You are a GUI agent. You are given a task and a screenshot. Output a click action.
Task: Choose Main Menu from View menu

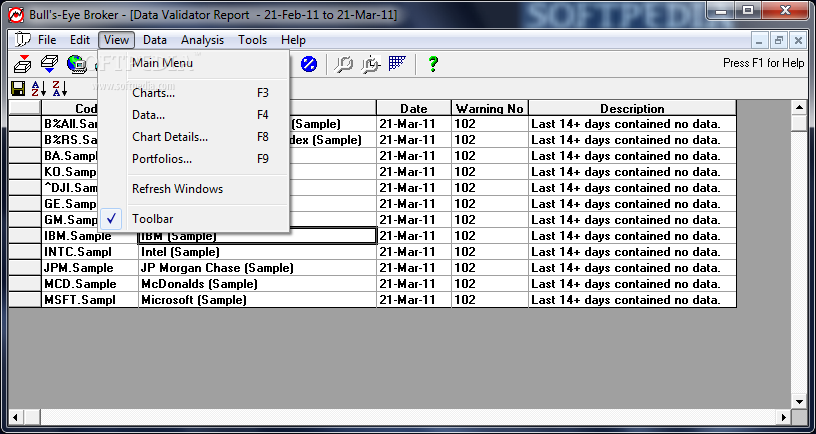tap(194, 63)
